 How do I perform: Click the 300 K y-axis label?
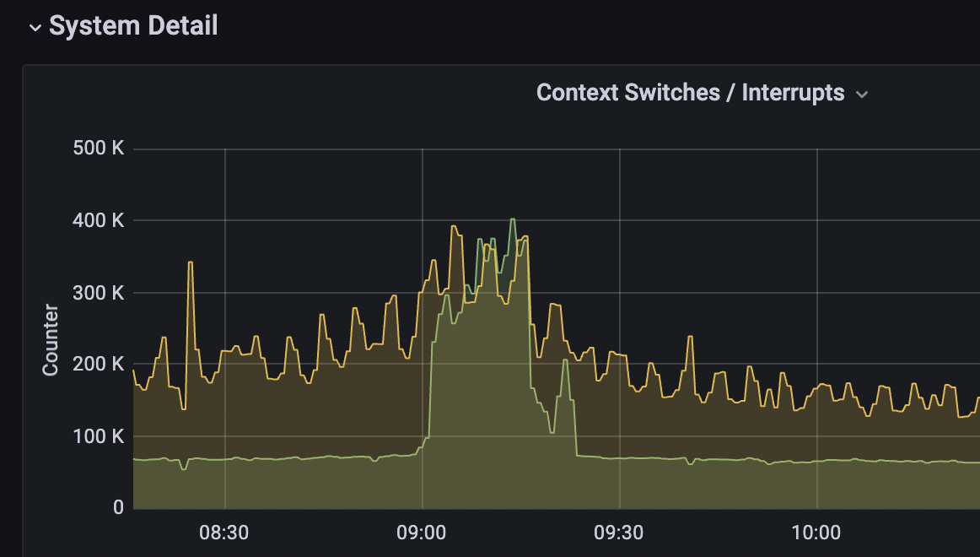pos(99,293)
